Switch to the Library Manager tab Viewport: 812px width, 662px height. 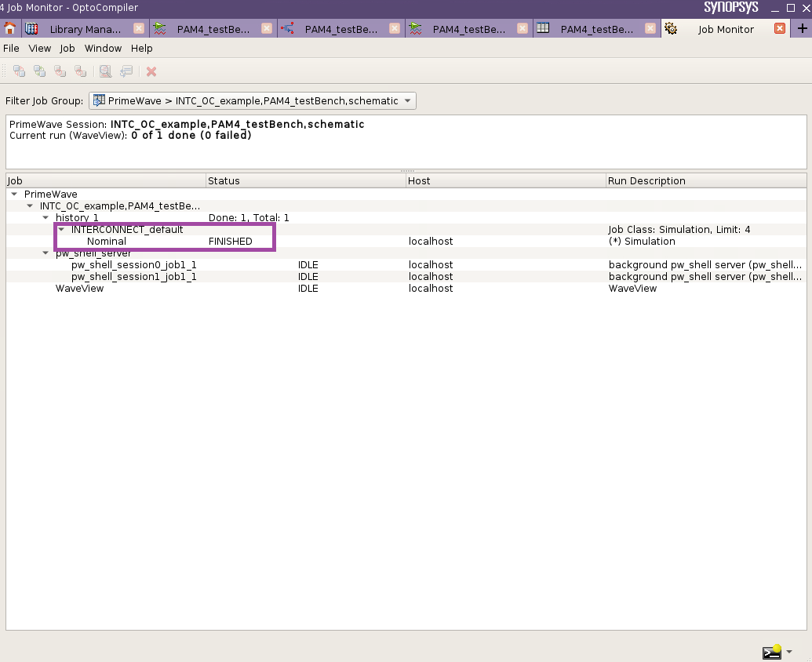[85, 29]
